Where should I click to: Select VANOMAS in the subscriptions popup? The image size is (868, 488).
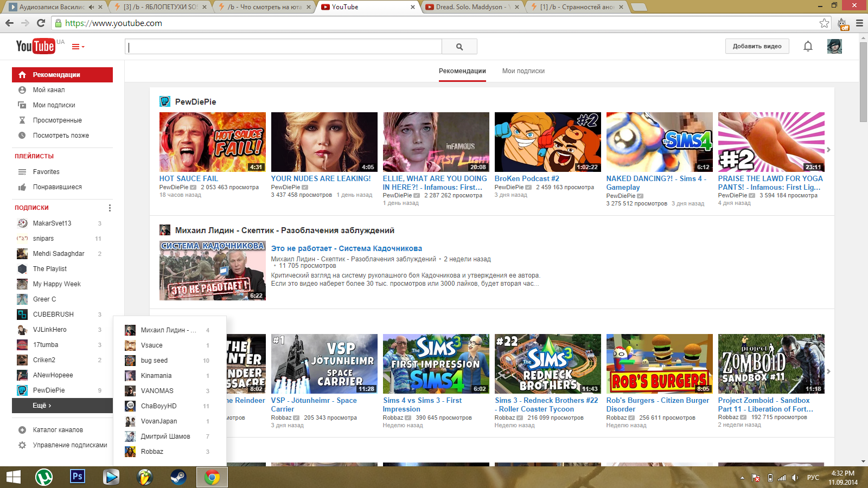[x=170, y=391]
